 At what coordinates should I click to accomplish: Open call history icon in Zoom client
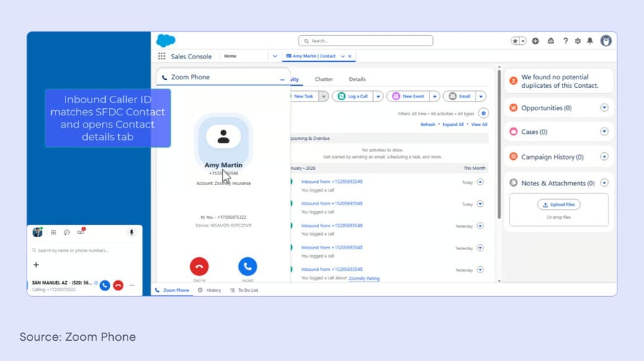pyautogui.click(x=67, y=233)
